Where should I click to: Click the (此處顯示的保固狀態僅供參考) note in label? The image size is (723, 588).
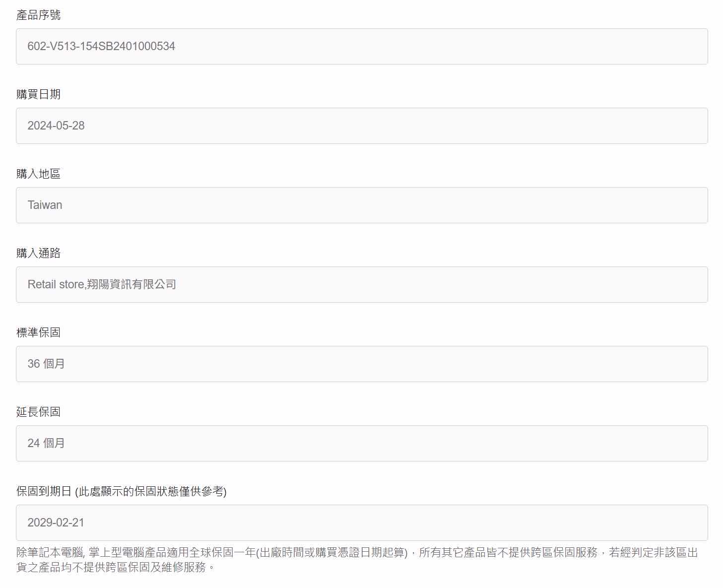coord(150,491)
